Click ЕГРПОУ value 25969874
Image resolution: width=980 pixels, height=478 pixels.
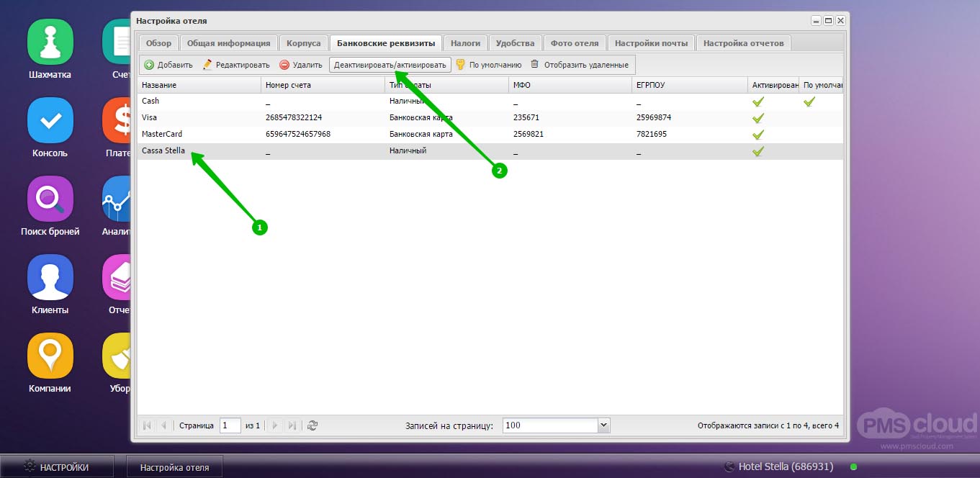pyautogui.click(x=654, y=118)
